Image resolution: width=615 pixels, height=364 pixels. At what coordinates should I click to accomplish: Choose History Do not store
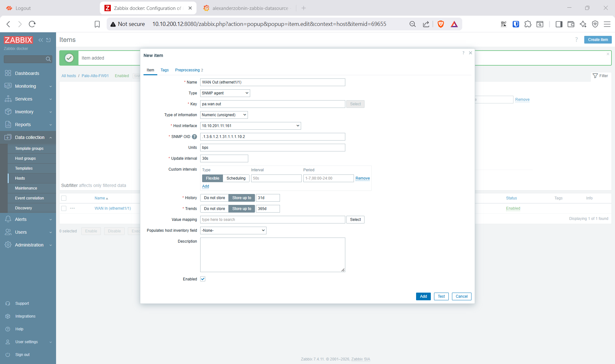pyautogui.click(x=214, y=198)
